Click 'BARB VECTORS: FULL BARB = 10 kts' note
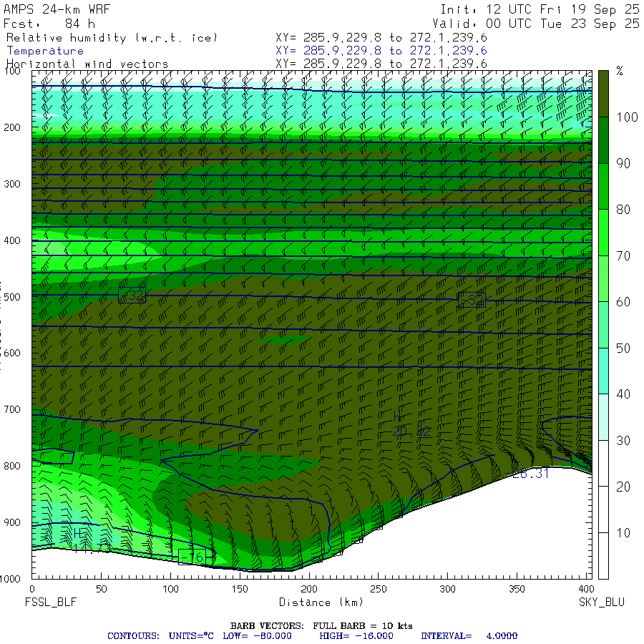 (321, 626)
